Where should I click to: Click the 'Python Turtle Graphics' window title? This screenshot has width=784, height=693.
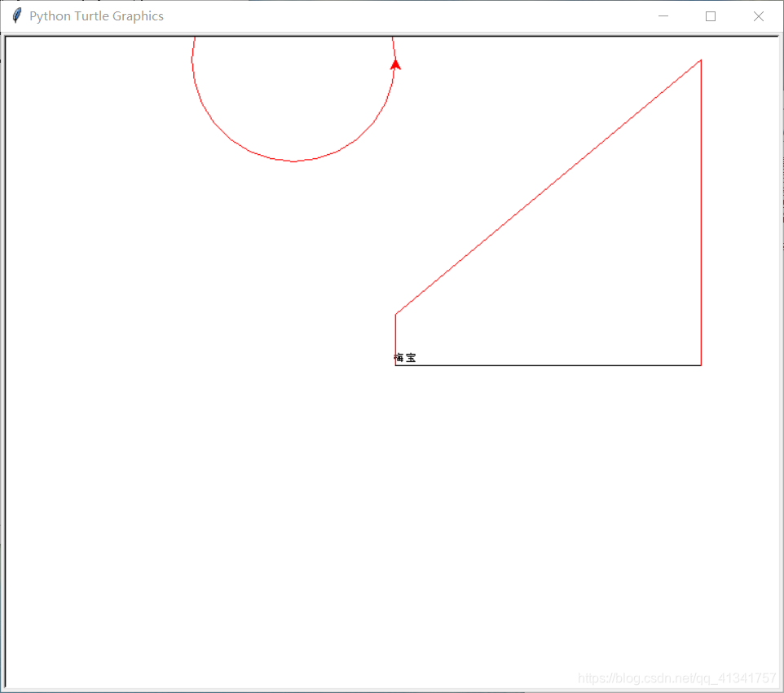pos(96,16)
